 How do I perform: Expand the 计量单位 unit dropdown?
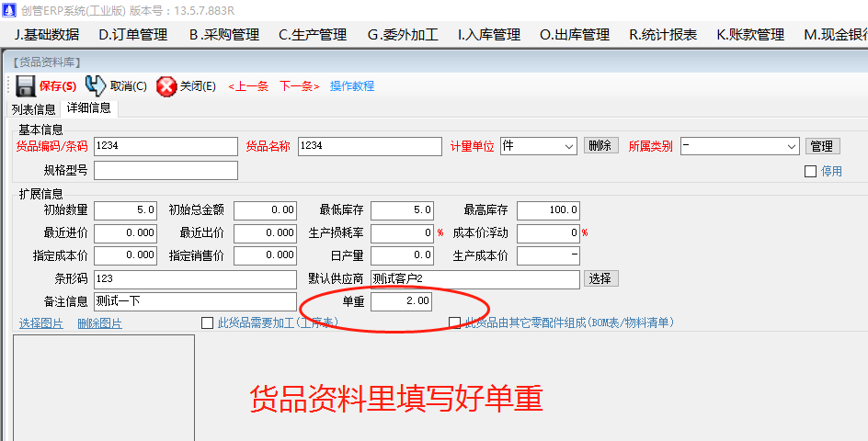click(567, 146)
